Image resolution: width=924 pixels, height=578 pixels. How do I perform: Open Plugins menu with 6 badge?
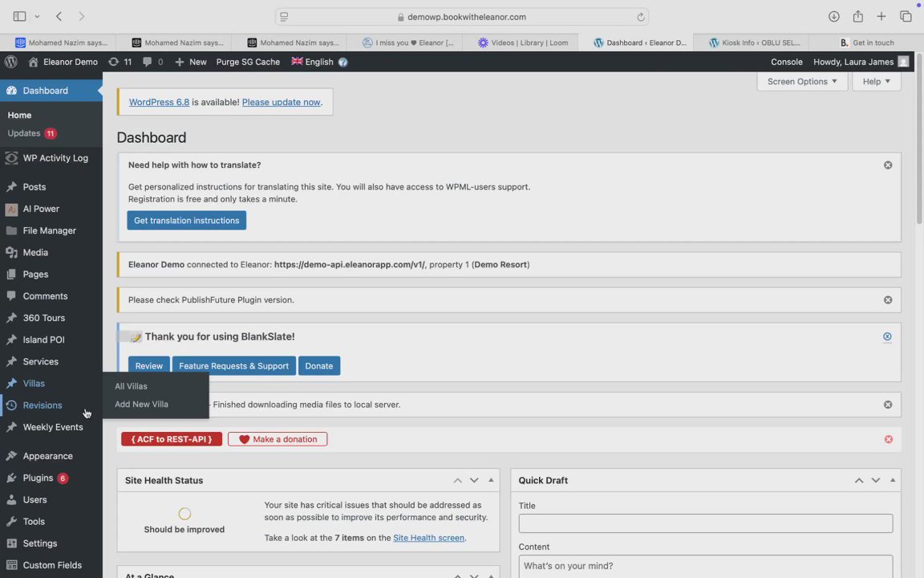coord(51,478)
